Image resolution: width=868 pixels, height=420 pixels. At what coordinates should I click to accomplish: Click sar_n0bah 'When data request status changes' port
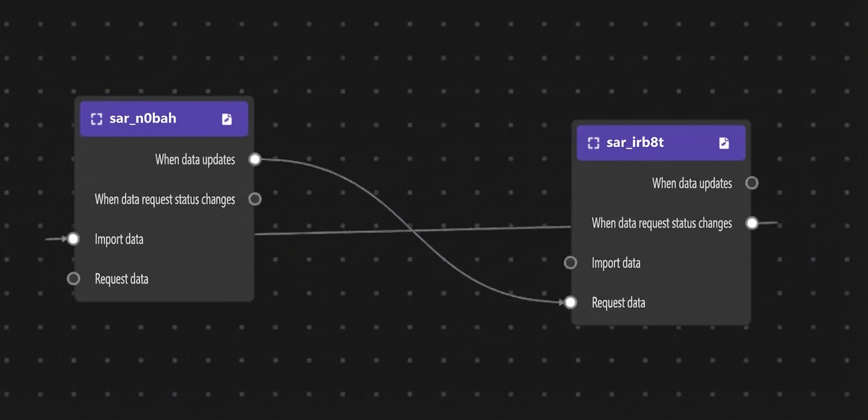click(x=255, y=199)
